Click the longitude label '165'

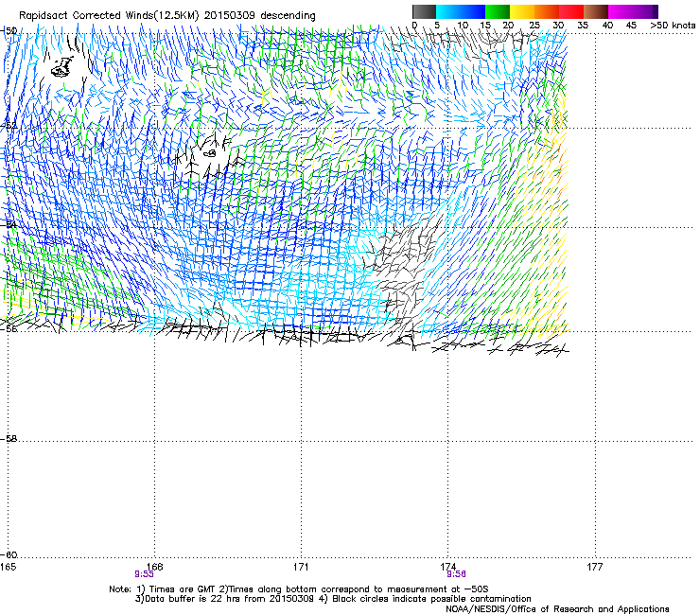point(8,567)
